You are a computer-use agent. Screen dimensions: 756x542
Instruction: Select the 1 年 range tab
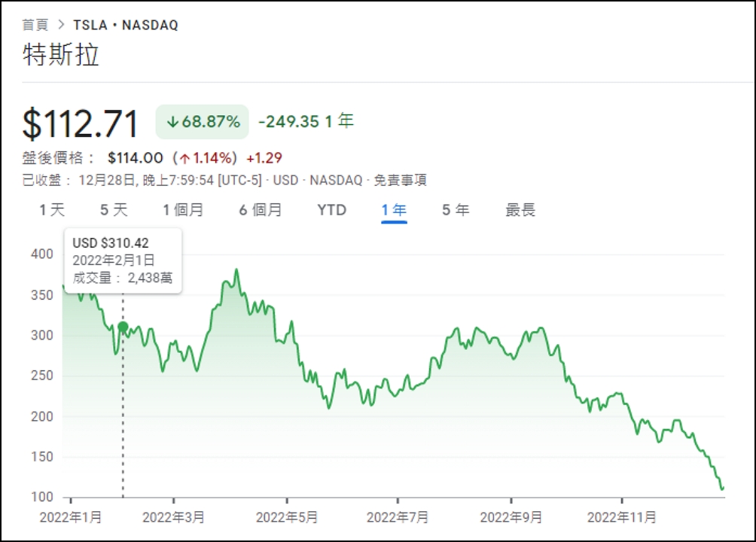pos(394,210)
